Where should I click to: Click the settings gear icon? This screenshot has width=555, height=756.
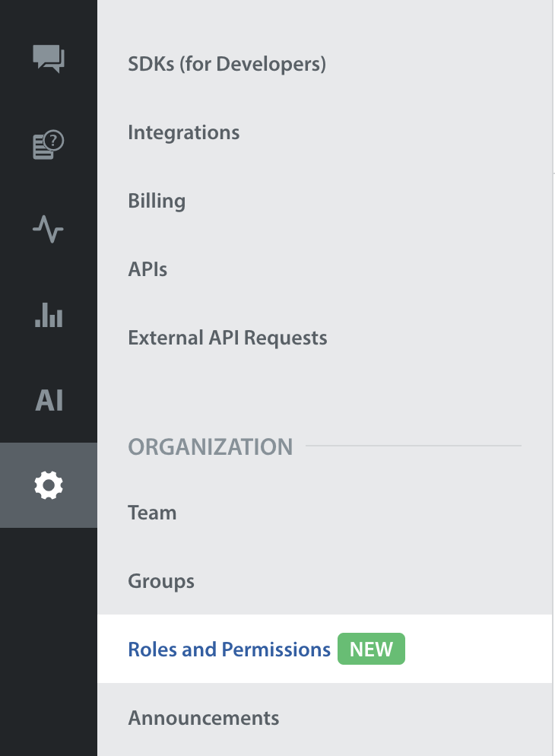(49, 485)
